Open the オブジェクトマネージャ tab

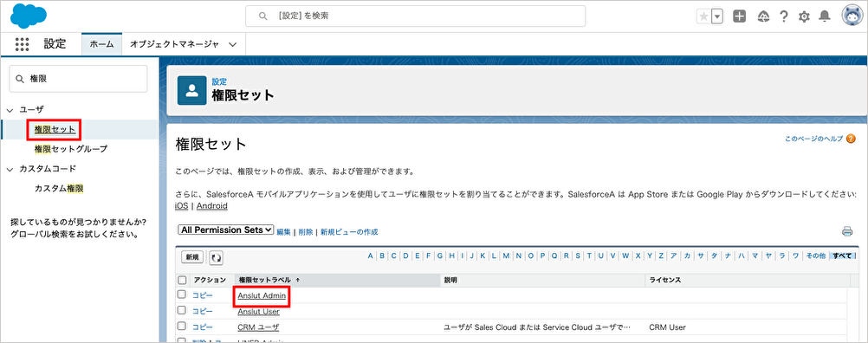(x=174, y=44)
